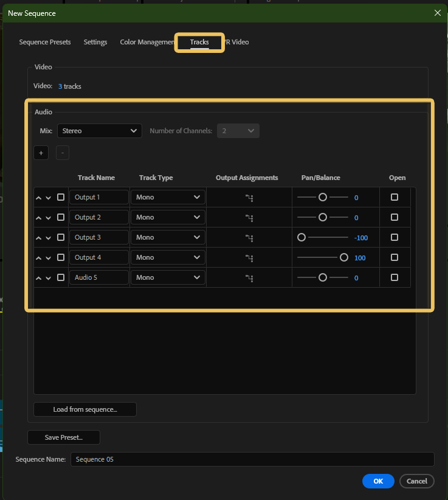The width and height of the screenshot is (448, 500).
Task: Move Output 2 track down arrow
Action: [x=49, y=218]
